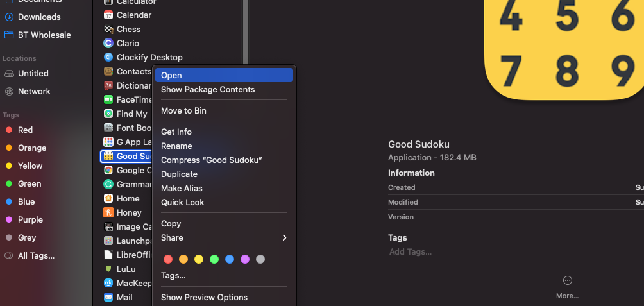
Task: Click the Image Capture app icon
Action: tap(108, 226)
